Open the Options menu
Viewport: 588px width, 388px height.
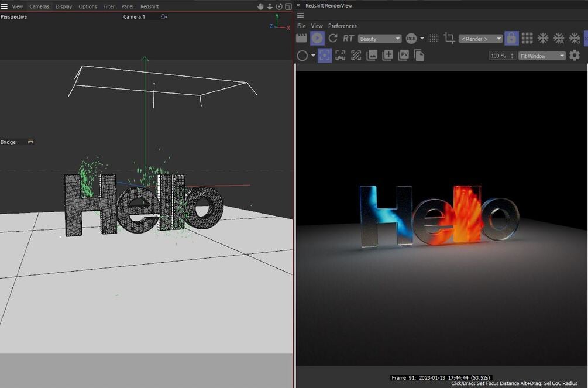(x=87, y=6)
